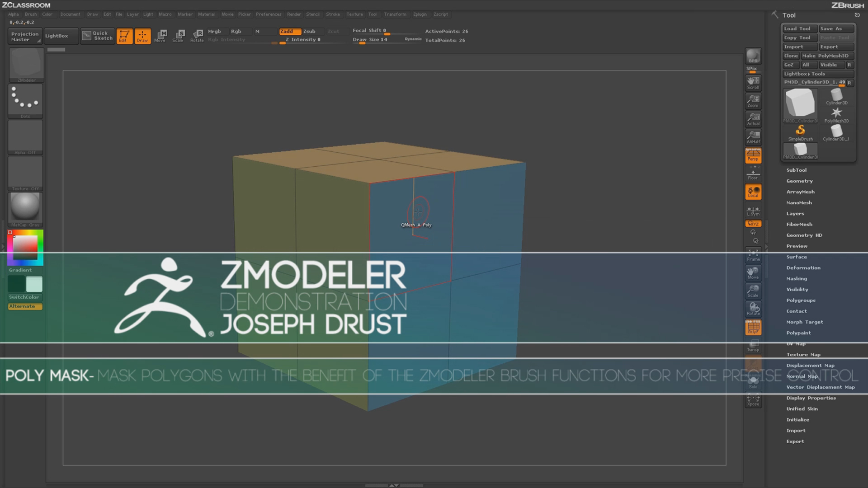
Task: Open the Dots stroke type icon
Action: 25,100
